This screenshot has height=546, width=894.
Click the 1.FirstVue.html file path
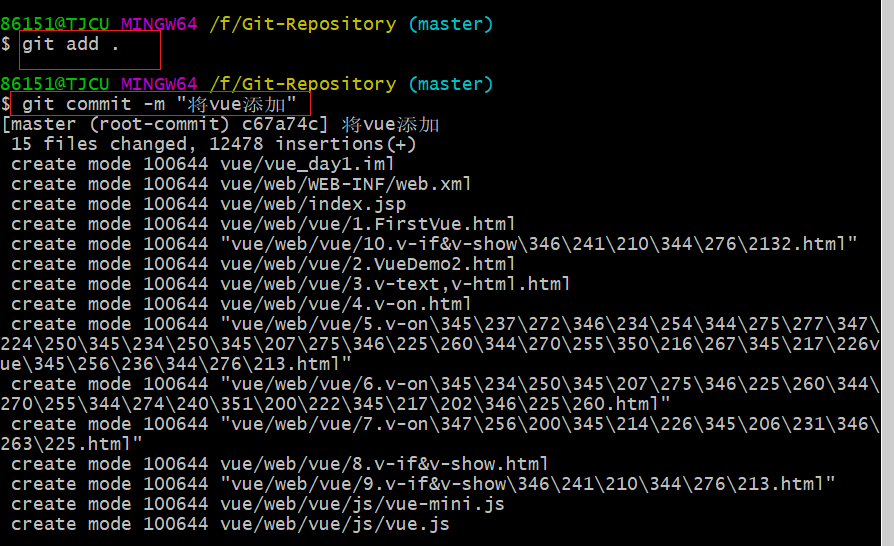(367, 224)
